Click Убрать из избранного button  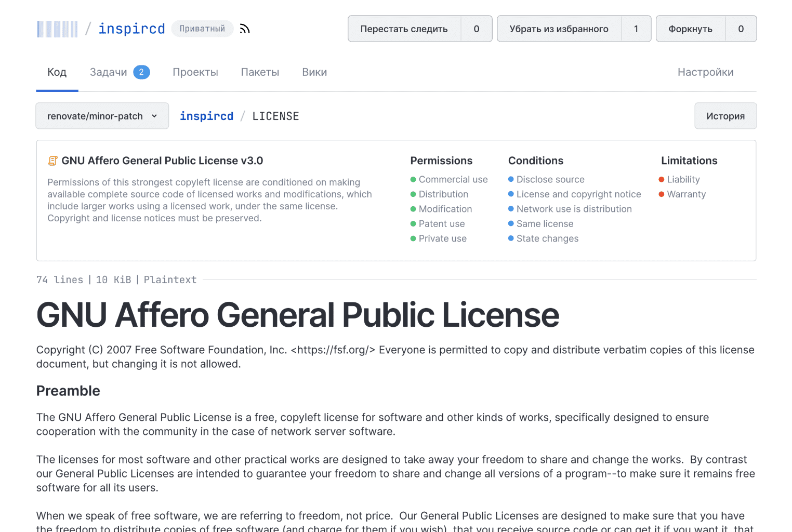point(559,29)
